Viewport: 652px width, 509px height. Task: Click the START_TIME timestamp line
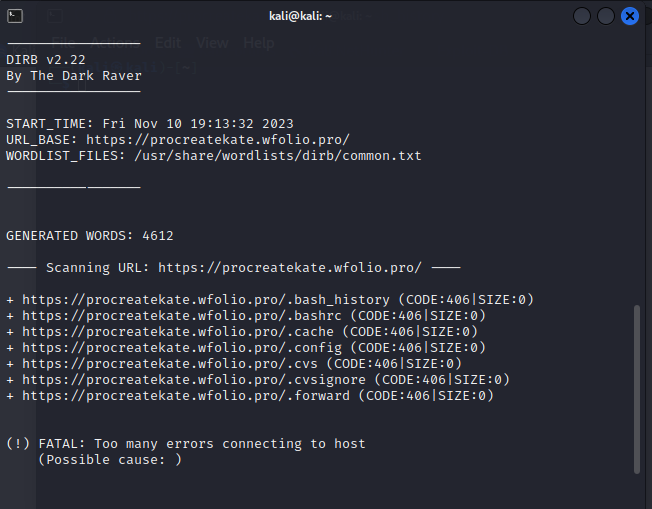tap(150, 124)
